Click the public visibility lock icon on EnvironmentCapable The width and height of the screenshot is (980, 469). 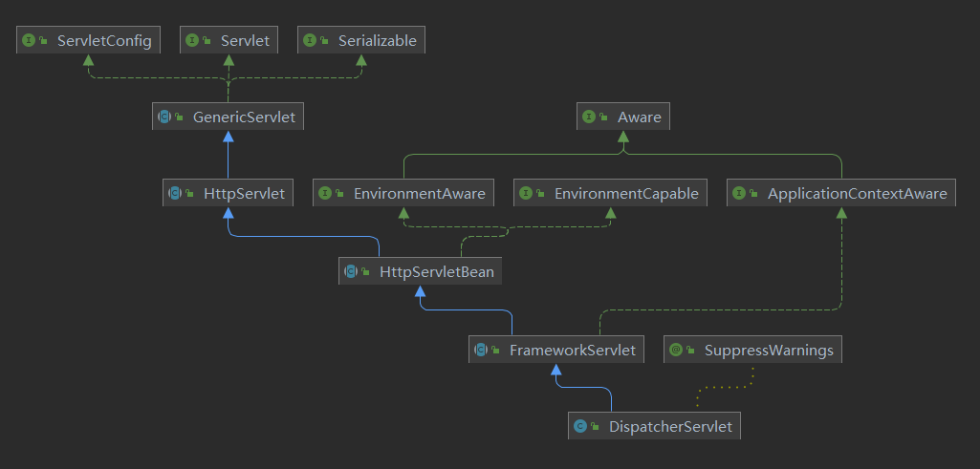pyautogui.click(x=541, y=194)
